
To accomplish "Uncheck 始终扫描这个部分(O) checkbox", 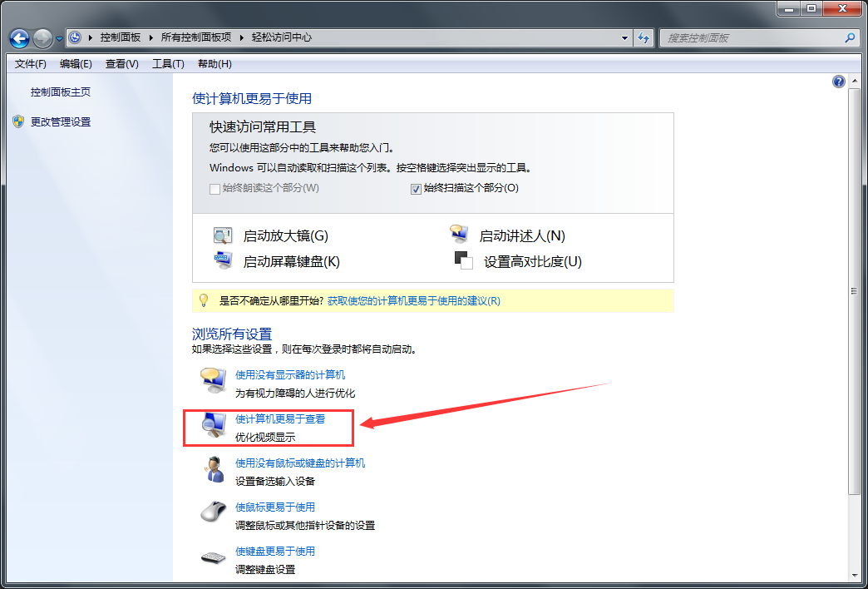I will 417,189.
